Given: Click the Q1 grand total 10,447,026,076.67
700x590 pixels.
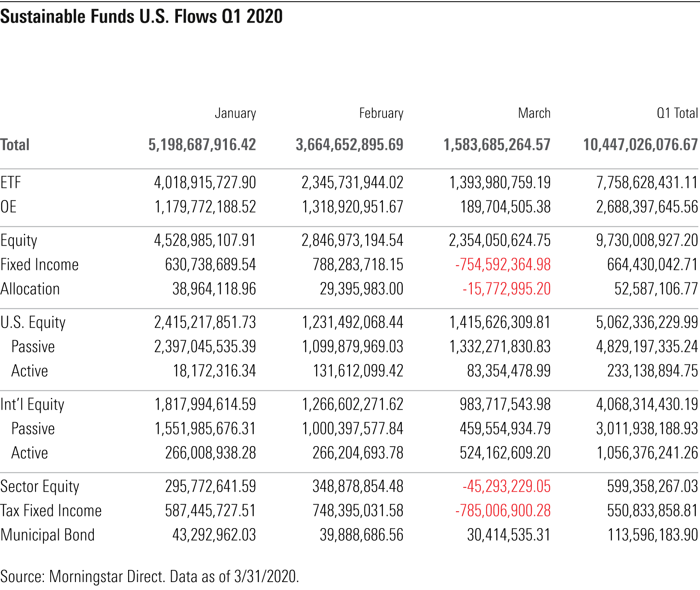Looking at the screenshot, I should (x=641, y=145).
